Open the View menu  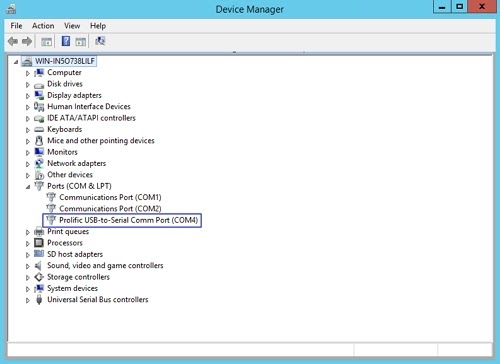coord(72,26)
